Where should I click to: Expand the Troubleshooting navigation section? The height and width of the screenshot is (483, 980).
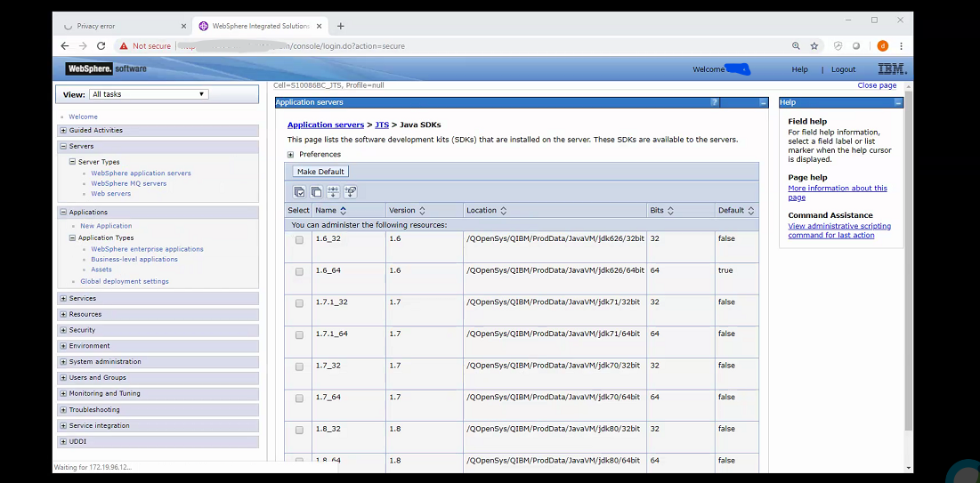tap(63, 410)
